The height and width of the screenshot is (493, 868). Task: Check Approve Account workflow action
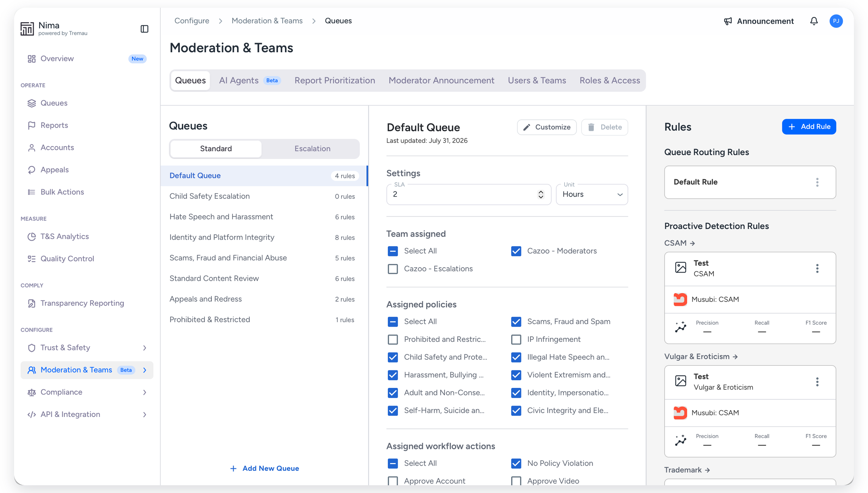coord(393,481)
